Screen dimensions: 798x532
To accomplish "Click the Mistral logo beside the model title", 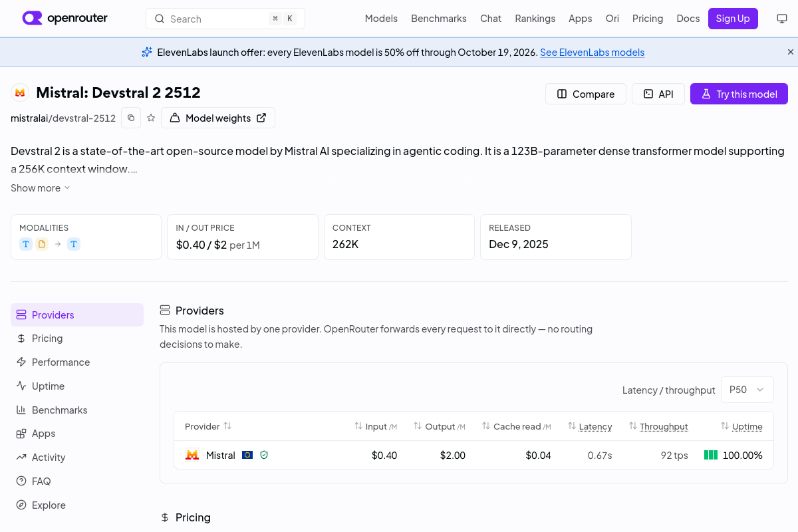I will 21,92.
